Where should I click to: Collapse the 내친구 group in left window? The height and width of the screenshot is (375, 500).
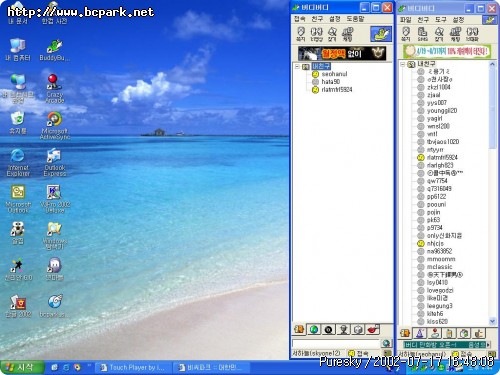[x=297, y=67]
